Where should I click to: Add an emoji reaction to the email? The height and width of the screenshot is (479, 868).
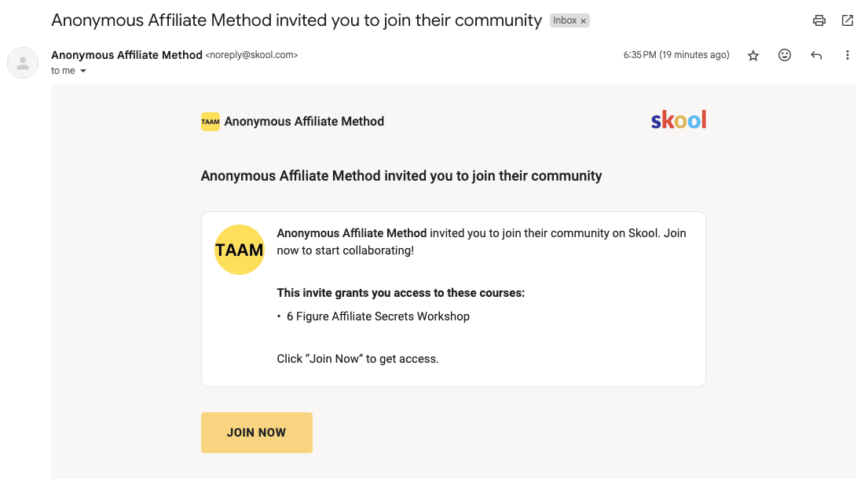(785, 55)
